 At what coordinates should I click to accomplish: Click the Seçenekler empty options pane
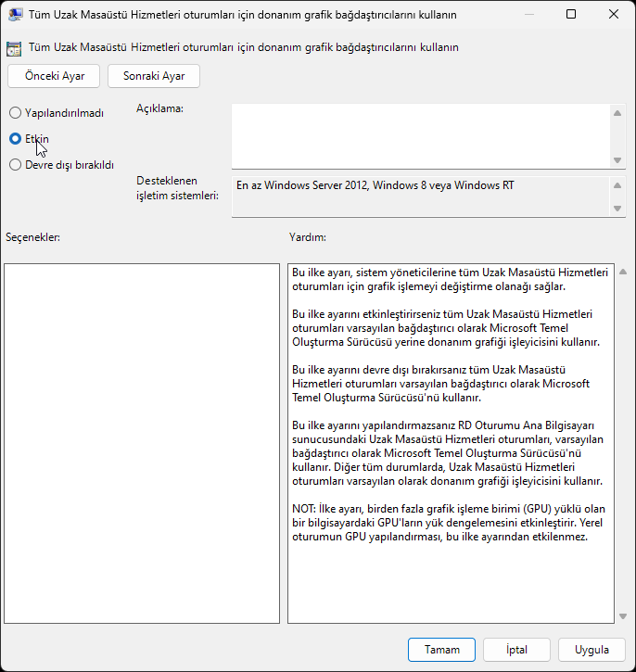click(x=142, y=444)
